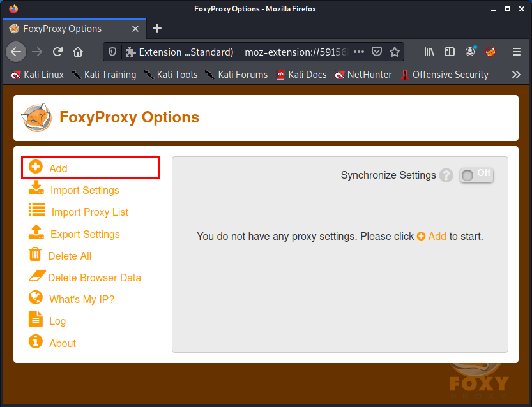Select the FoxyProxy Options tab

click(x=75, y=29)
